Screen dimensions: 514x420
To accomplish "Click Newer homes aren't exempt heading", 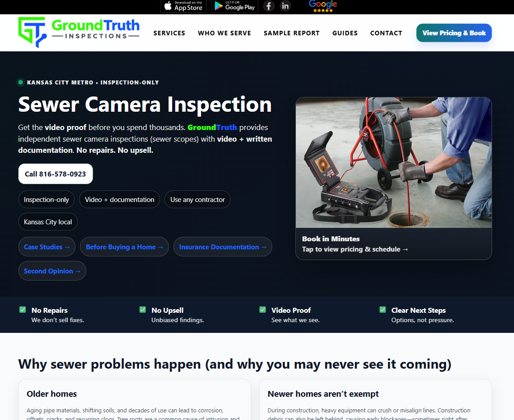I will click(x=323, y=394).
